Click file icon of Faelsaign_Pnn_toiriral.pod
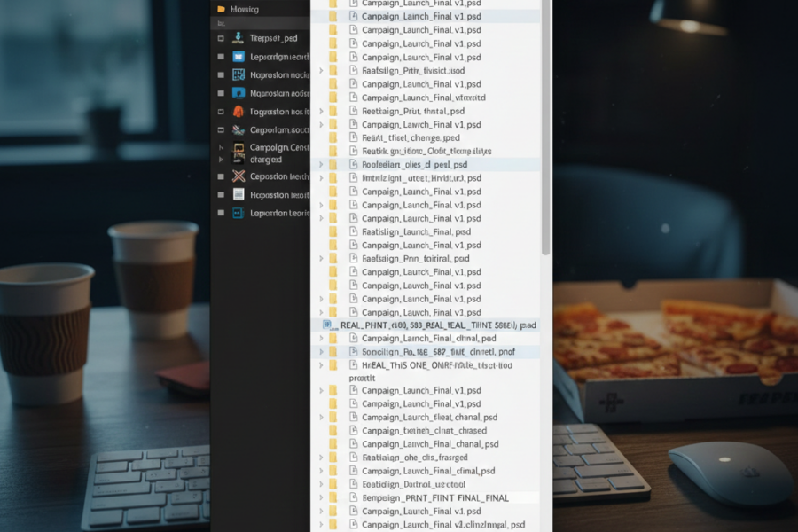This screenshot has width=798, height=532. tap(353, 258)
